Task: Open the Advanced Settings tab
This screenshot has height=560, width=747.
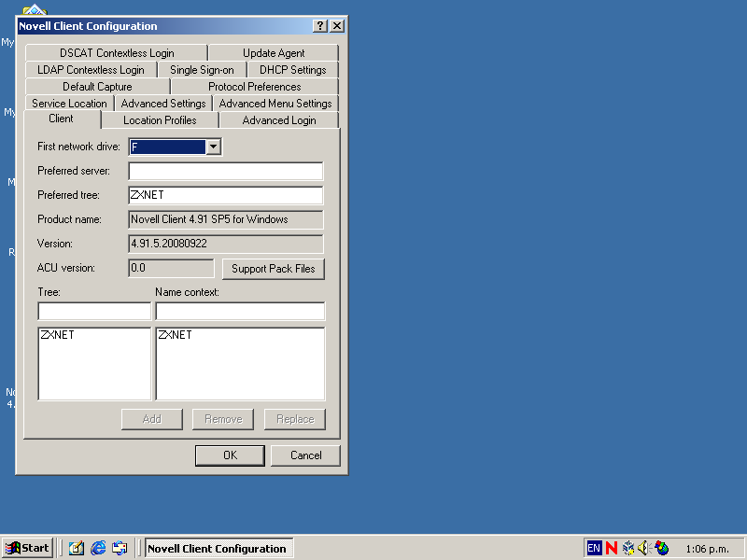Action: (163, 104)
